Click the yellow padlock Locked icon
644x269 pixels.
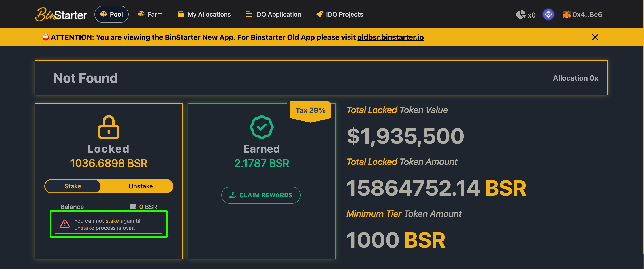coord(109,127)
